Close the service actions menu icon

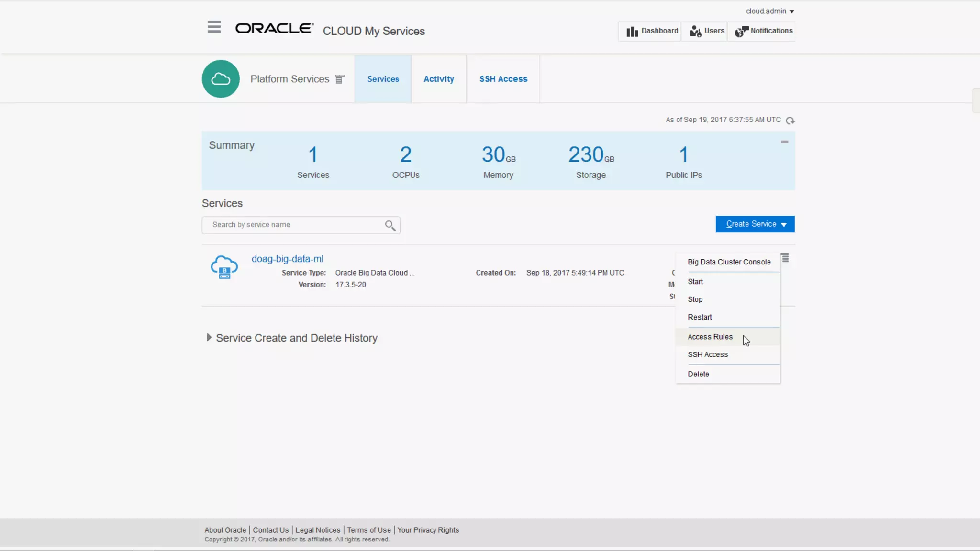tap(785, 258)
